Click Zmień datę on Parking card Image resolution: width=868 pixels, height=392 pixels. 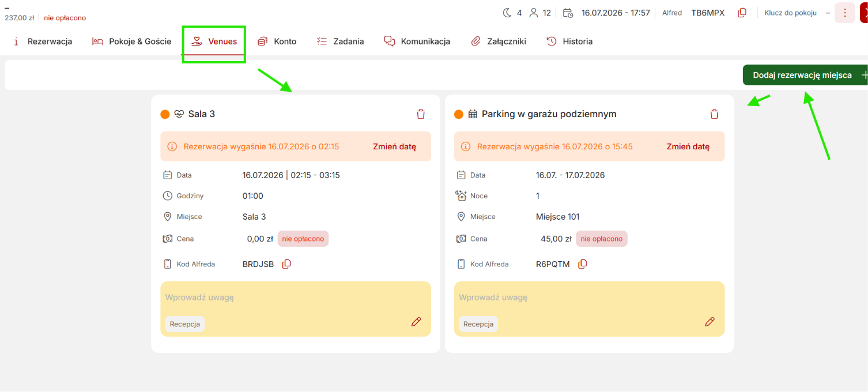click(x=688, y=146)
